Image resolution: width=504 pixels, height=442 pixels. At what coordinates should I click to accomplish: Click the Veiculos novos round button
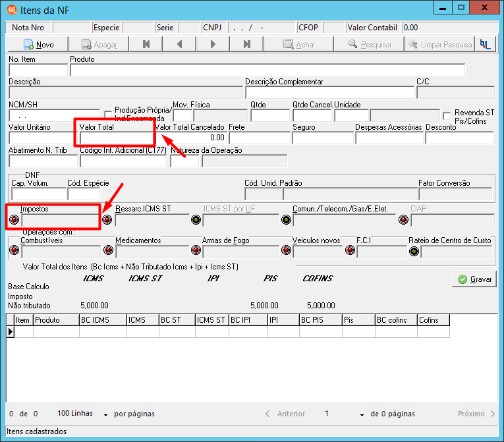pyautogui.click(x=287, y=250)
